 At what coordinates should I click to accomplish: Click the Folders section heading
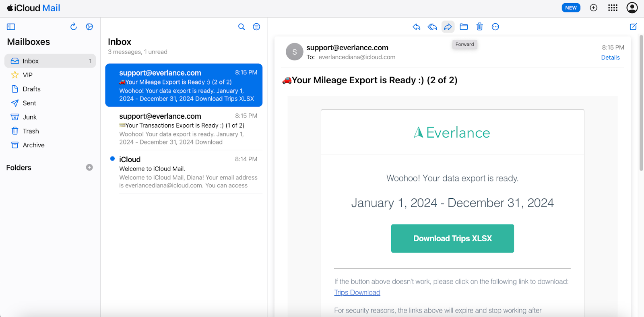click(19, 168)
